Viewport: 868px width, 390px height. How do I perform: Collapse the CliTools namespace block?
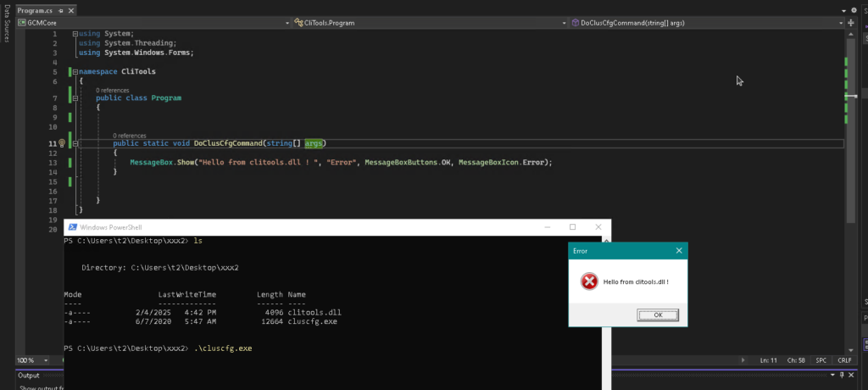coord(75,72)
